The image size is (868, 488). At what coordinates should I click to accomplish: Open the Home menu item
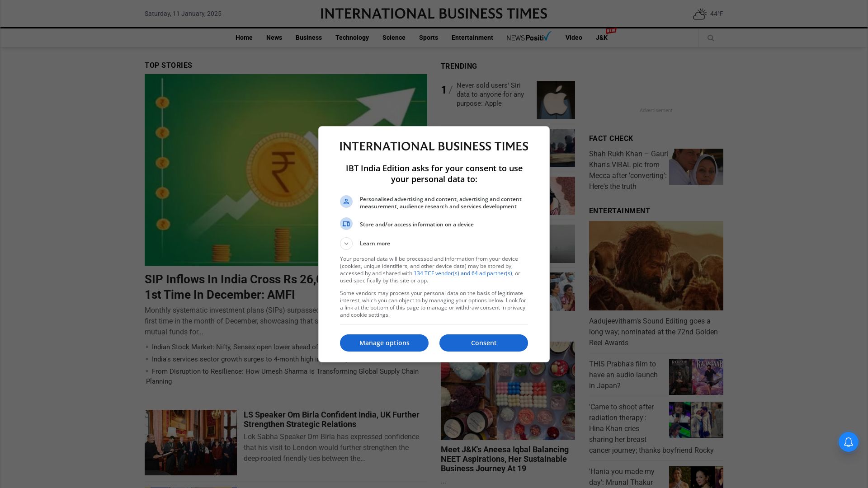click(244, 38)
